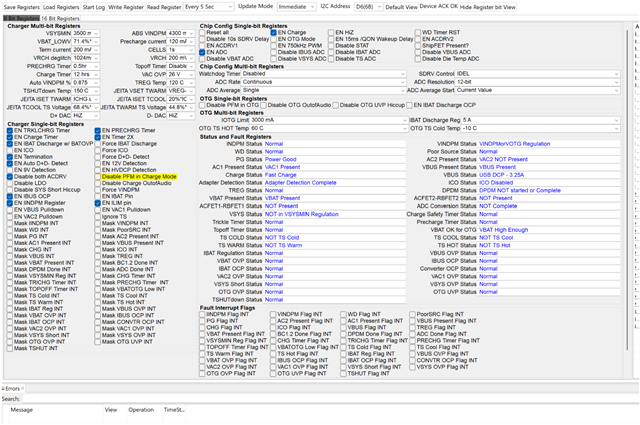The width and height of the screenshot is (640, 425).
Task: Restore layout with Default View button
Action: pos(401,7)
